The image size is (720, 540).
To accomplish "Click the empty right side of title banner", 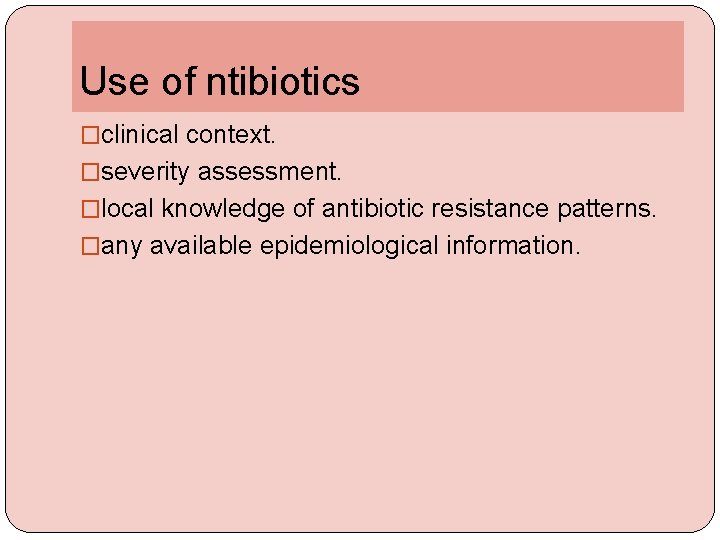I will click(530, 70).
